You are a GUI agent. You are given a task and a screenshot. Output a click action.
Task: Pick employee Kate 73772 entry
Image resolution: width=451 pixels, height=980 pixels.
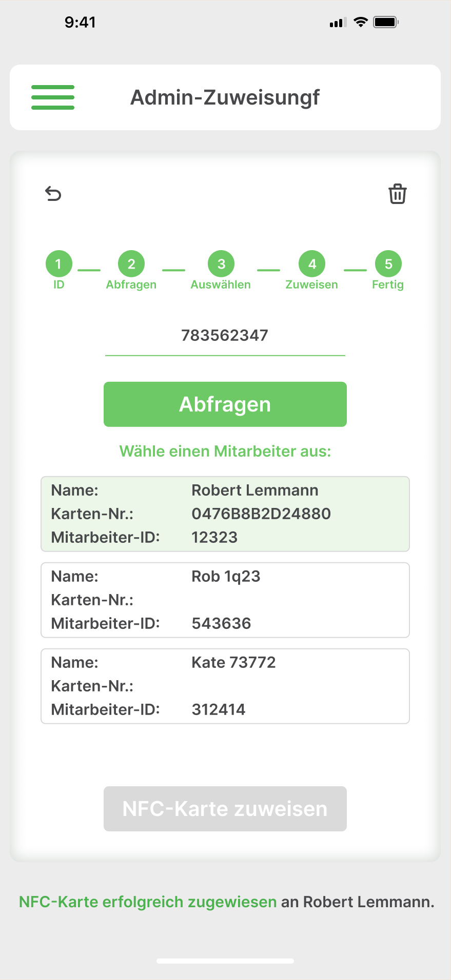coord(225,686)
